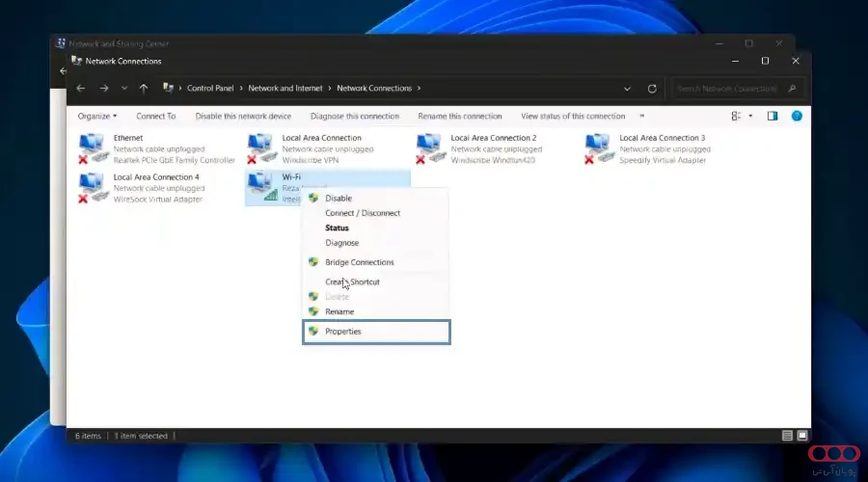Image resolution: width=868 pixels, height=482 pixels.
Task: Select the Local Area Connection 2 icon
Action: click(430, 148)
